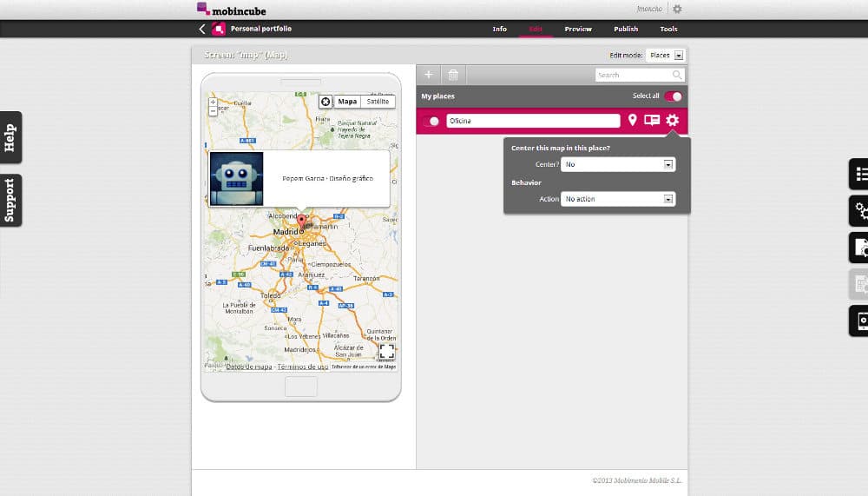Click the map zoom in plus control
This screenshot has height=496, width=868.
click(213, 102)
